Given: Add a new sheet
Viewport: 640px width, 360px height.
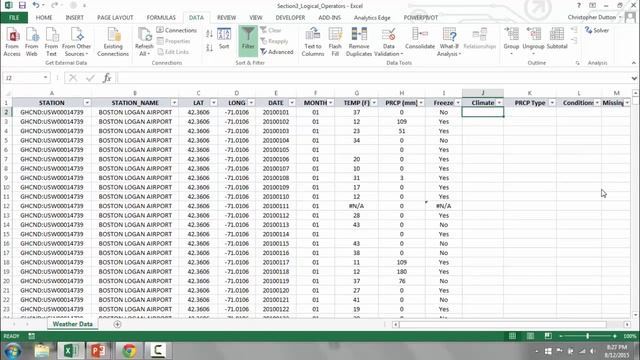Looking at the screenshot, I should pyautogui.click(x=117, y=324).
